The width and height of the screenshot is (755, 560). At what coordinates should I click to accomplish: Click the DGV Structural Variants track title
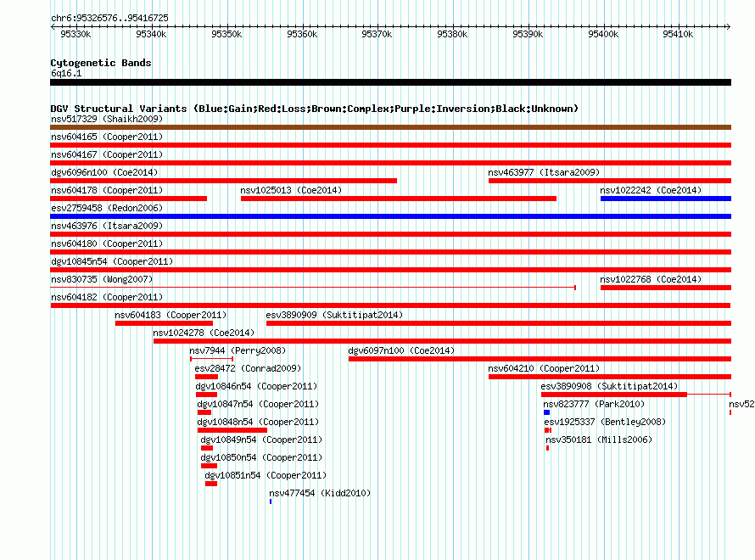point(315,109)
